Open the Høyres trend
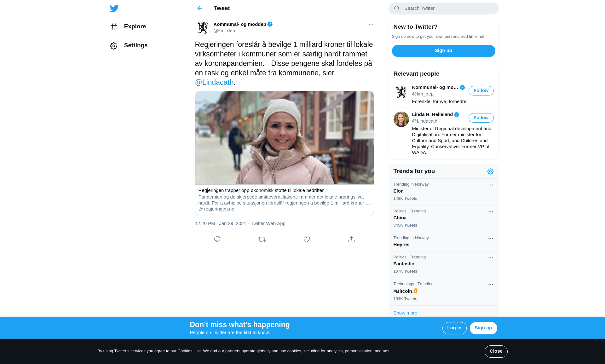Image resolution: width=605 pixels, height=364 pixels. click(443, 242)
